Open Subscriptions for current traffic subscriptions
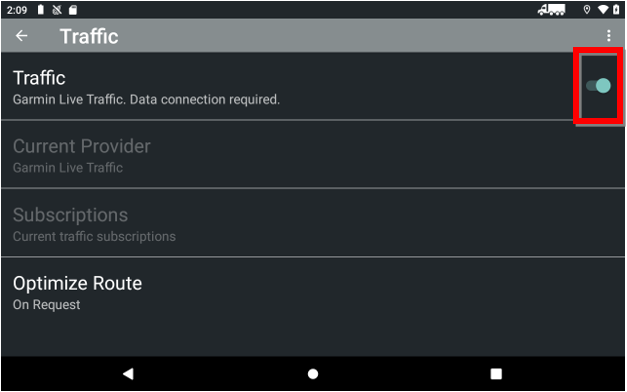Viewport: 627px width, 392px height. [x=314, y=223]
